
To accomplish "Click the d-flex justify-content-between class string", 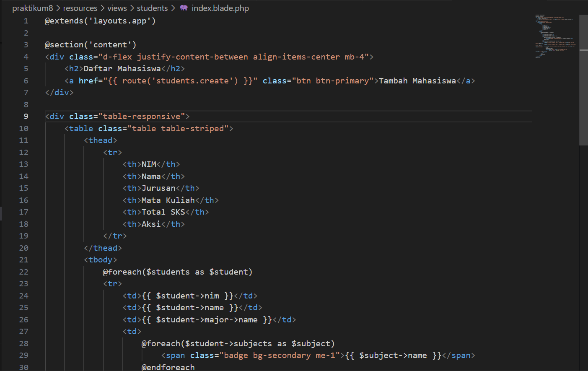I will (236, 57).
